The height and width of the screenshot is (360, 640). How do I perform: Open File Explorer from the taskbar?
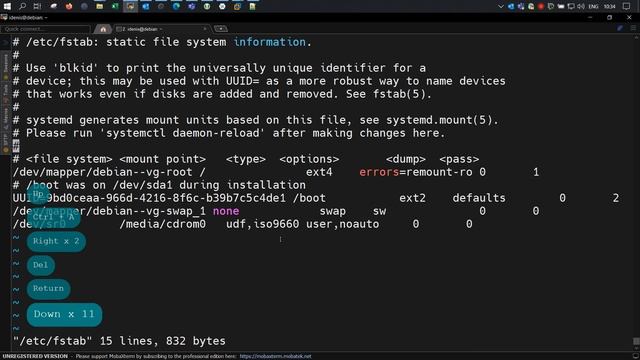100,6
